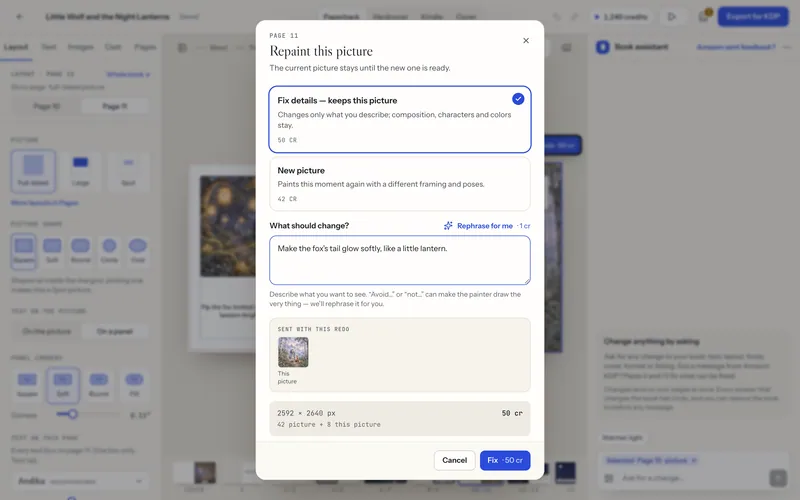Cancel the repaint dialog
The width and height of the screenshot is (800, 500).
(454, 460)
